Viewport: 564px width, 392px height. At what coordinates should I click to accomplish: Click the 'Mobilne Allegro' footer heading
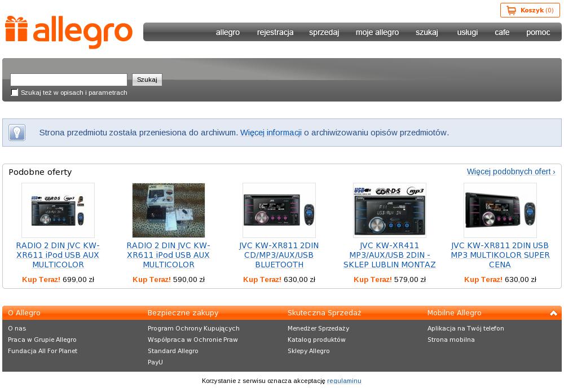pyautogui.click(x=454, y=313)
